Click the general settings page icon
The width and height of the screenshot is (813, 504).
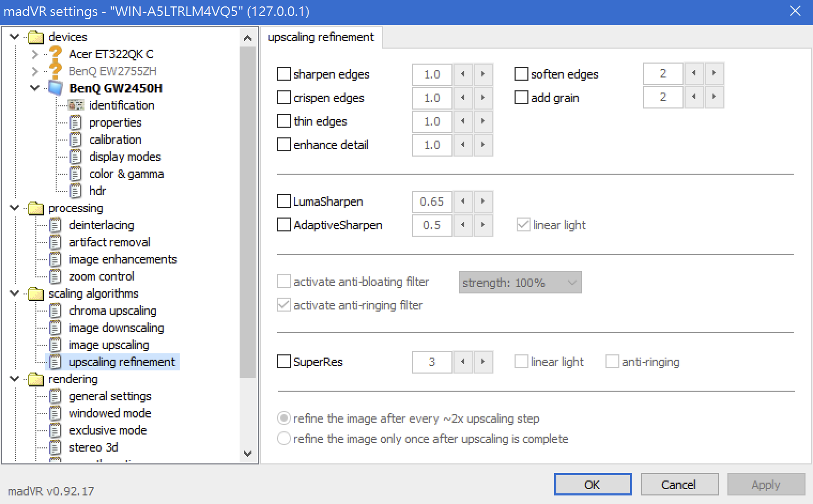[x=55, y=396]
